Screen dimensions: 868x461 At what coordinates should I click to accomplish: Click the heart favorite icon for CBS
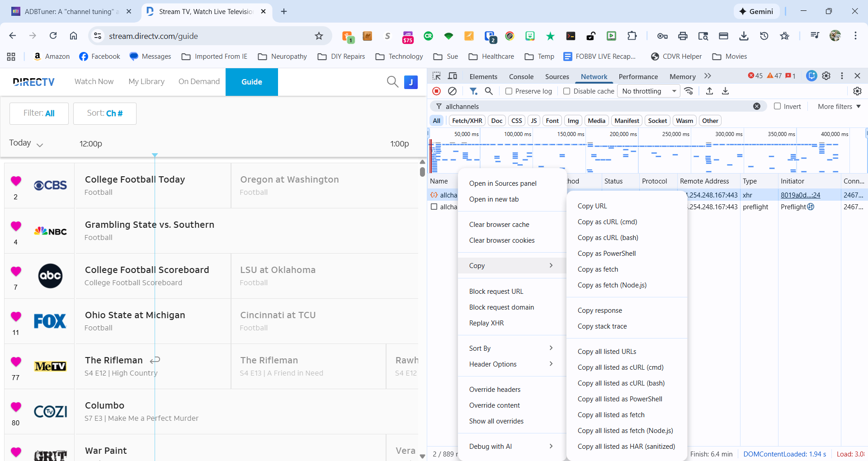point(16,181)
